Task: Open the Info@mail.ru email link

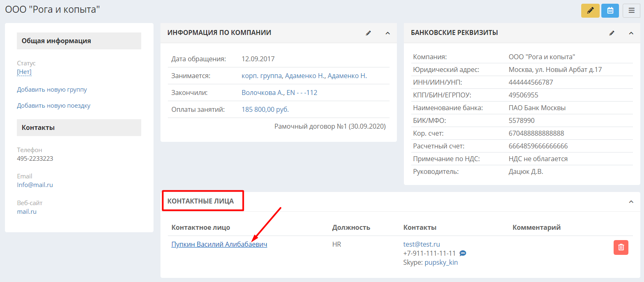Action: point(35,185)
